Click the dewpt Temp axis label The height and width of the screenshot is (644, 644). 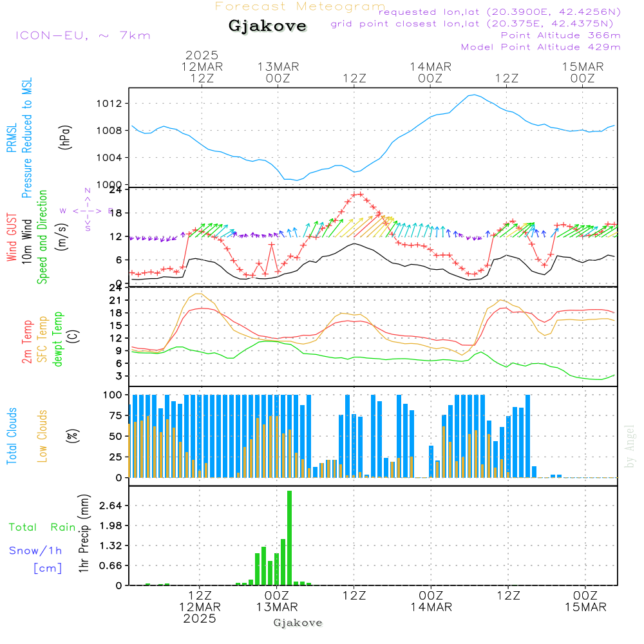(x=58, y=339)
